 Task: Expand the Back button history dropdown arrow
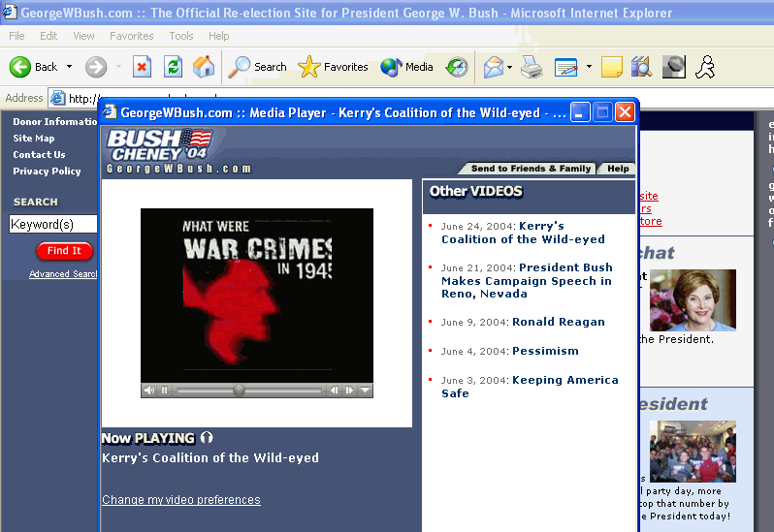pyautogui.click(x=69, y=67)
